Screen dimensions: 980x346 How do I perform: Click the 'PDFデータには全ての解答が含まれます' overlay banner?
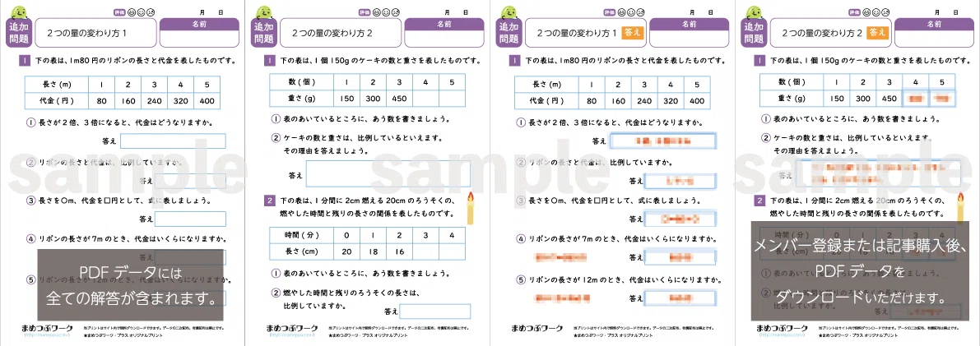click(x=131, y=285)
